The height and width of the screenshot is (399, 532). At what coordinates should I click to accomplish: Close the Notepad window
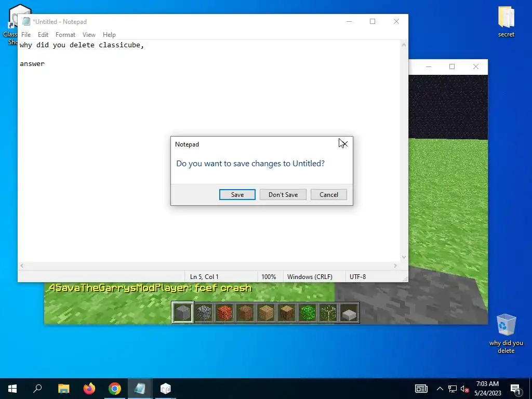coord(396,21)
